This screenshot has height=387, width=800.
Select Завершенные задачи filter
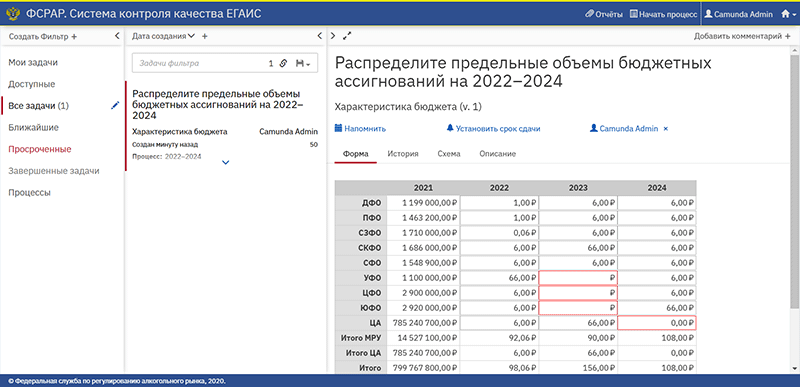[54, 171]
